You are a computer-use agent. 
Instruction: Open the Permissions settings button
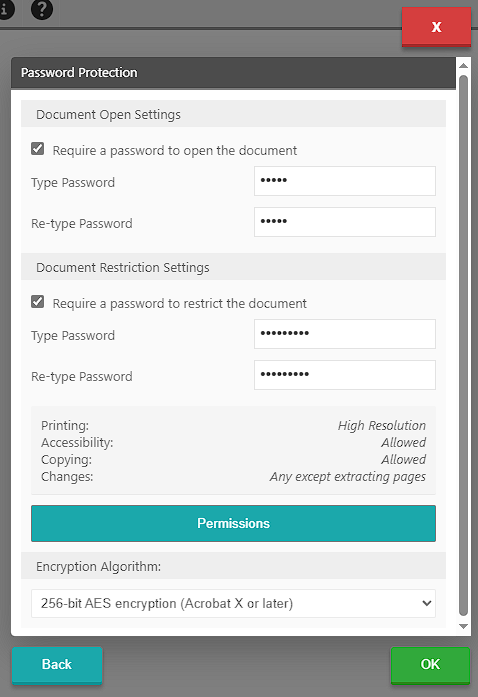(233, 523)
